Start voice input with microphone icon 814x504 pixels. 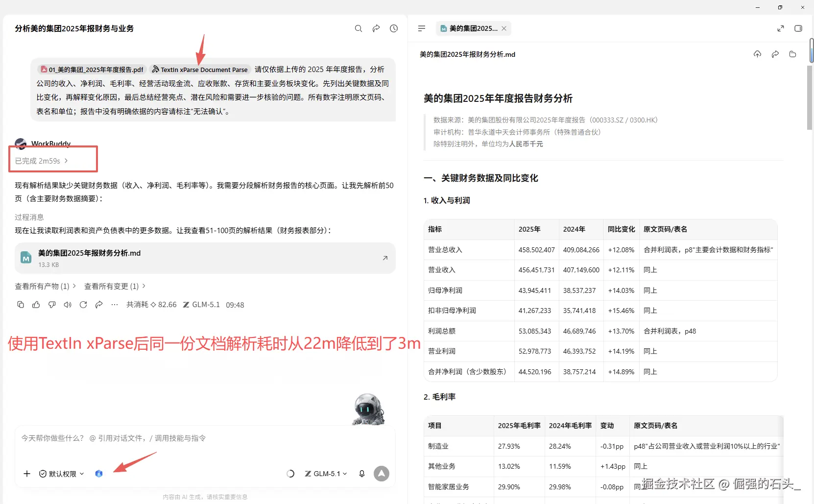click(362, 474)
